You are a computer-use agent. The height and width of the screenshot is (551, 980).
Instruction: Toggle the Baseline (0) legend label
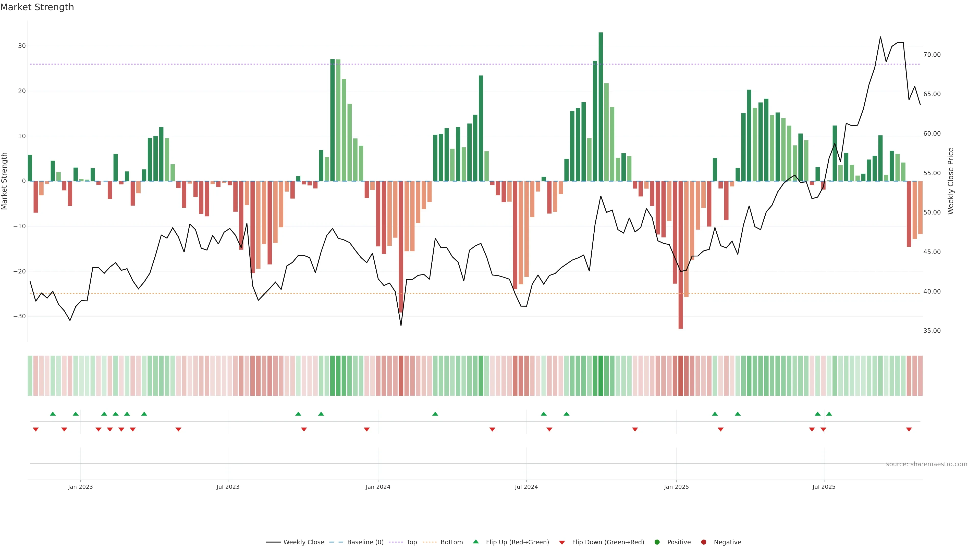click(x=365, y=542)
